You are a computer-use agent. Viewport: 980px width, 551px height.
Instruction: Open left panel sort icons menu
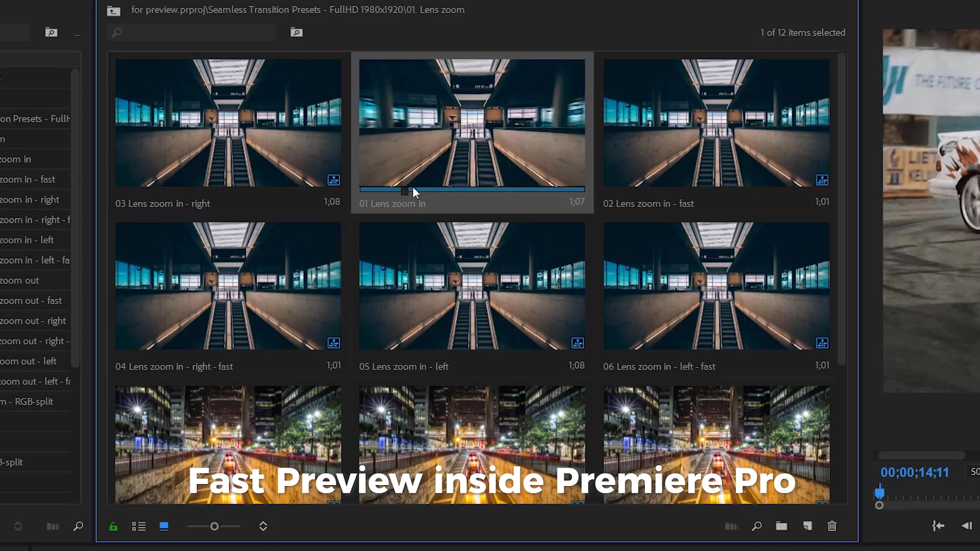pyautogui.click(x=18, y=527)
